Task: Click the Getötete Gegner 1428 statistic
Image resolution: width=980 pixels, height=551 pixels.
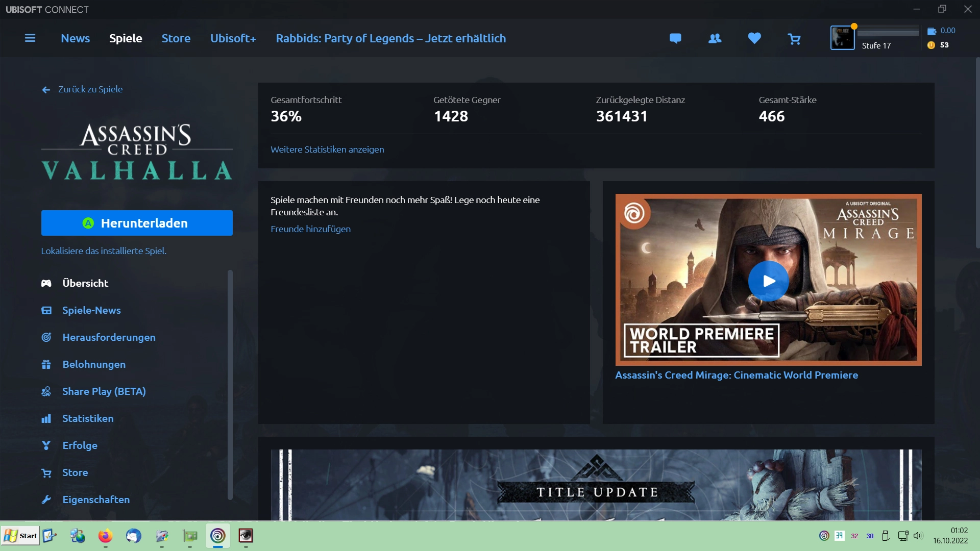Action: tap(467, 109)
